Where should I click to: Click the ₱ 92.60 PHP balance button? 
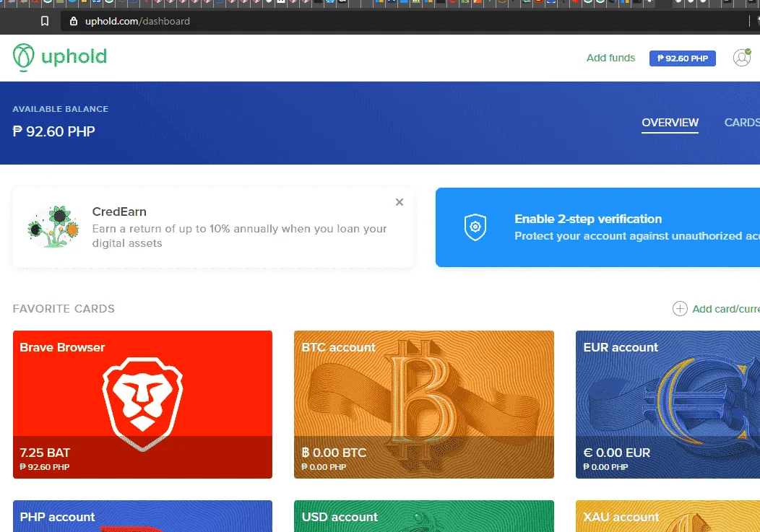(683, 58)
